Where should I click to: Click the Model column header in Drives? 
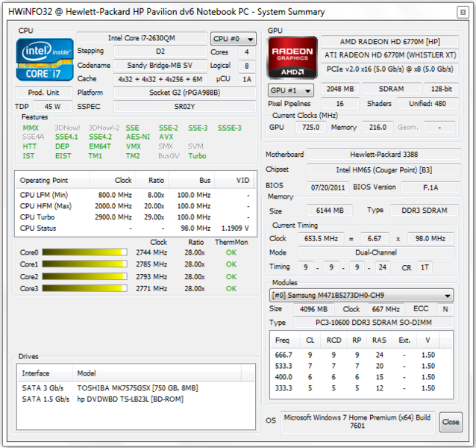(x=157, y=373)
